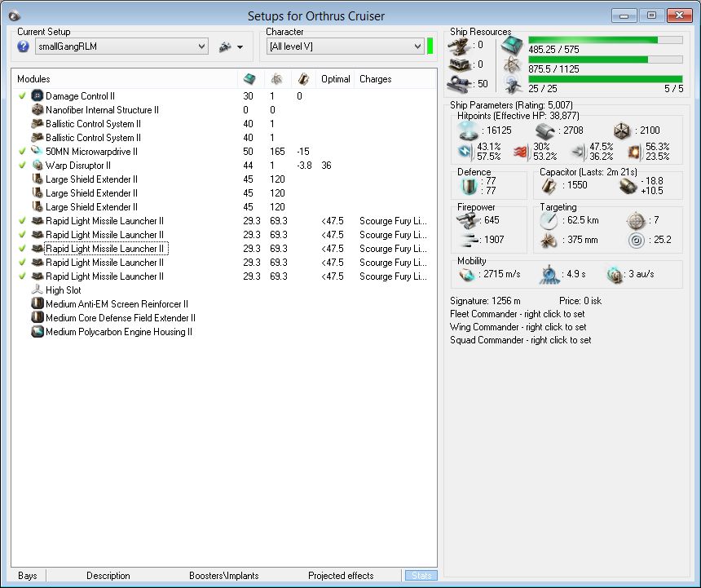
Task: Click the powergrid column header icon
Action: pyautogui.click(x=277, y=79)
